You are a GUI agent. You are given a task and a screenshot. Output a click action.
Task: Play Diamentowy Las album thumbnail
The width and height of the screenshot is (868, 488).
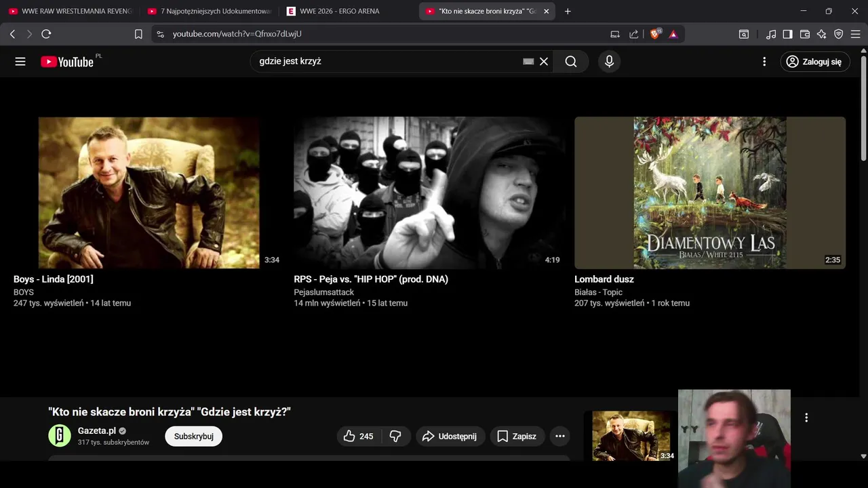(710, 192)
